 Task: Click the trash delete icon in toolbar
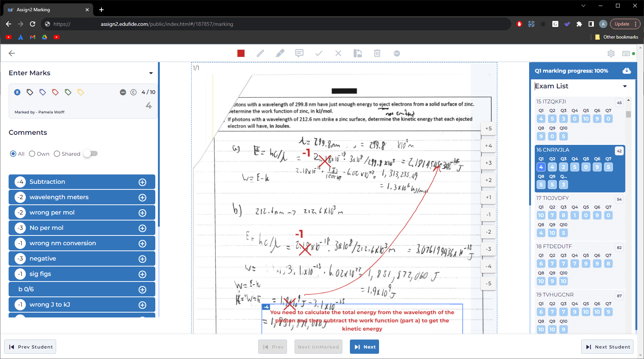click(377, 54)
